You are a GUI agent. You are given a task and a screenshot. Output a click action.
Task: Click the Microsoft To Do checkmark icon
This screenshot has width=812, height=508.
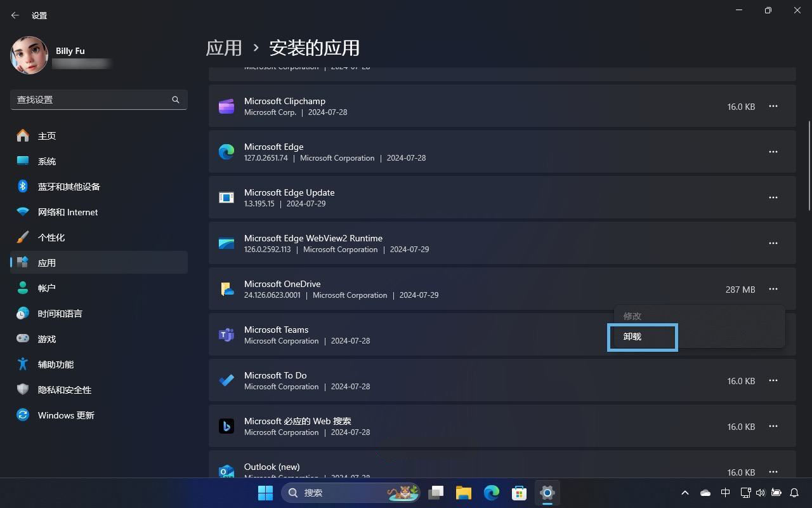(226, 380)
